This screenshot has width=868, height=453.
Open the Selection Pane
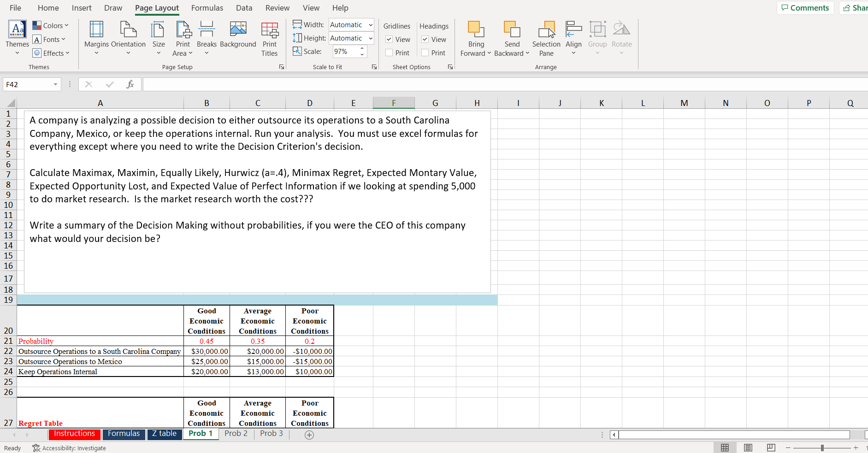click(x=546, y=39)
